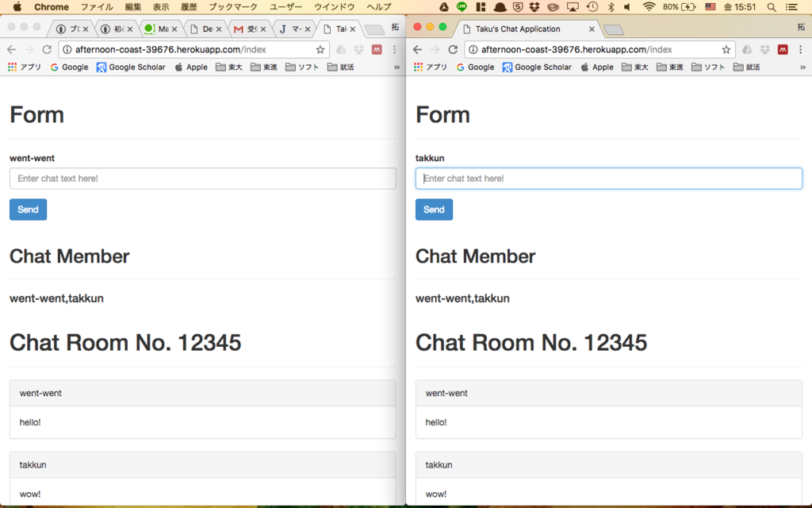
Task: Bookmark page with star in left window
Action: click(320, 50)
